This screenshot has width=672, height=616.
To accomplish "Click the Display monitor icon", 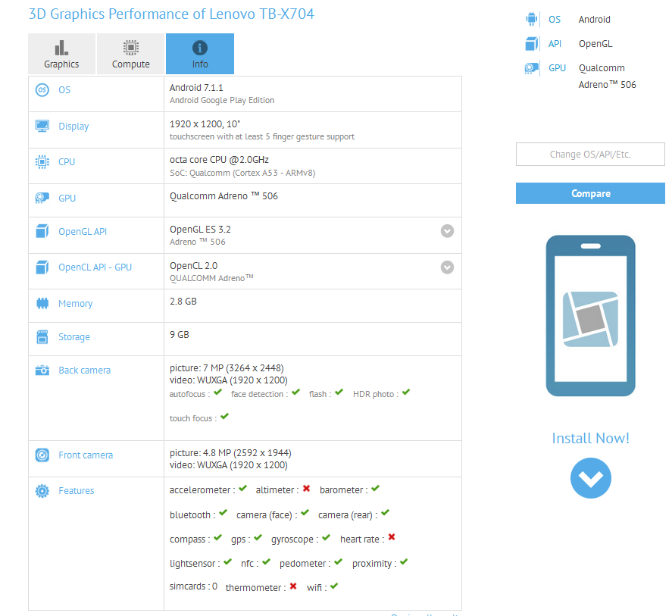I will 42,126.
